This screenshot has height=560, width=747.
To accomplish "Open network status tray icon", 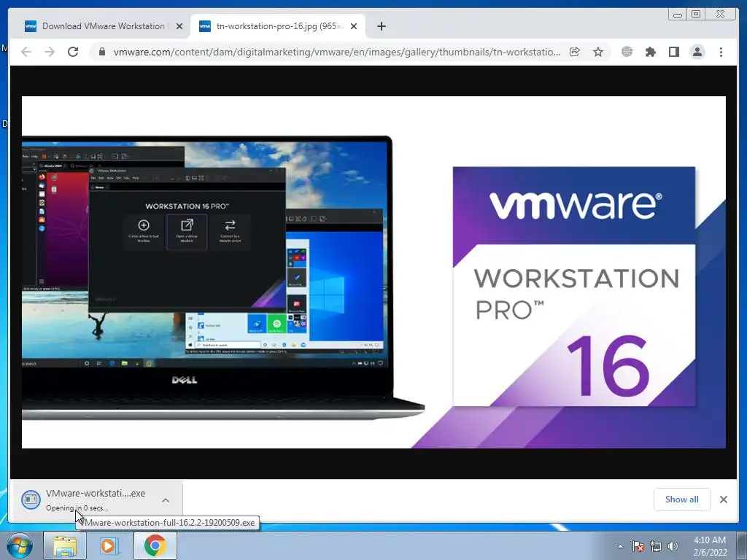I will click(x=656, y=546).
